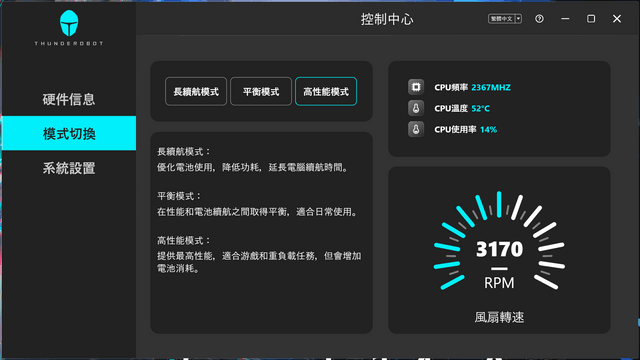This screenshot has height=360, width=640.
Task: Switch to 平衡模式
Action: [261, 91]
